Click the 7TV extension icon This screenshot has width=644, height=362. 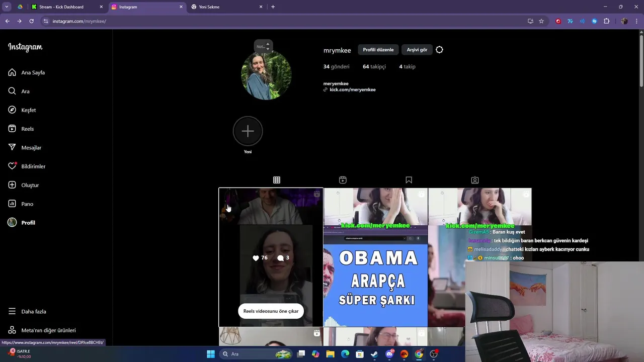coord(570,21)
